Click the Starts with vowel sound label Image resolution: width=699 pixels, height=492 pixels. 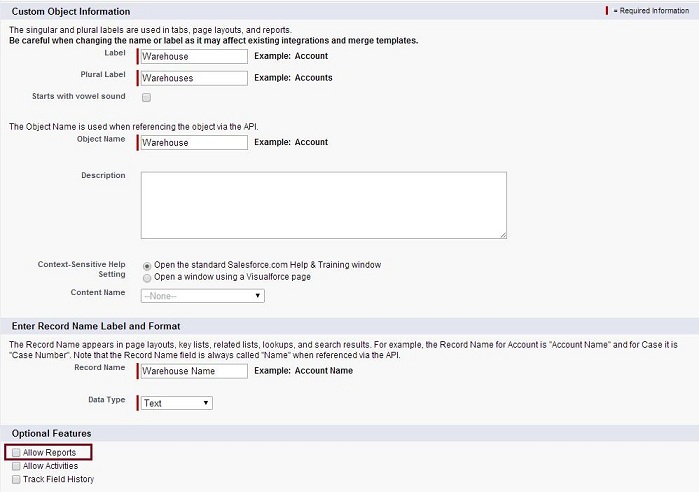coord(78,96)
